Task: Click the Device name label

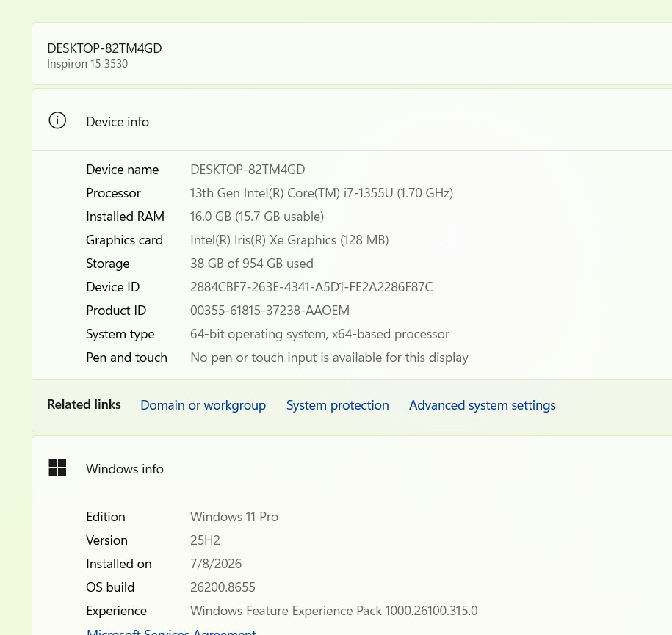Action: click(x=123, y=170)
